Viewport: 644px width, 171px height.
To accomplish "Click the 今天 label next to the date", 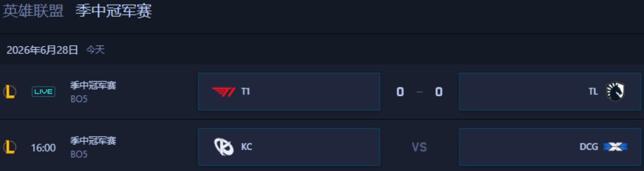I will click(x=95, y=50).
